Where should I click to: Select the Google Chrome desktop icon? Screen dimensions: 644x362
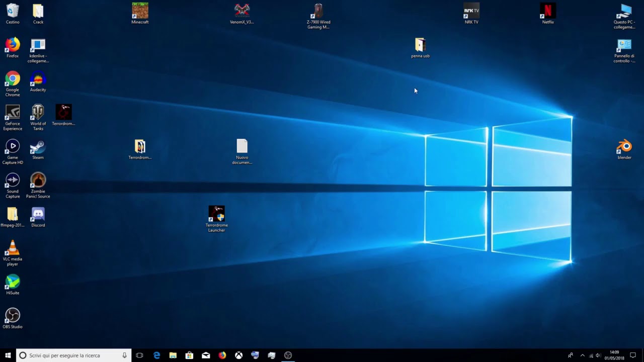pyautogui.click(x=13, y=84)
